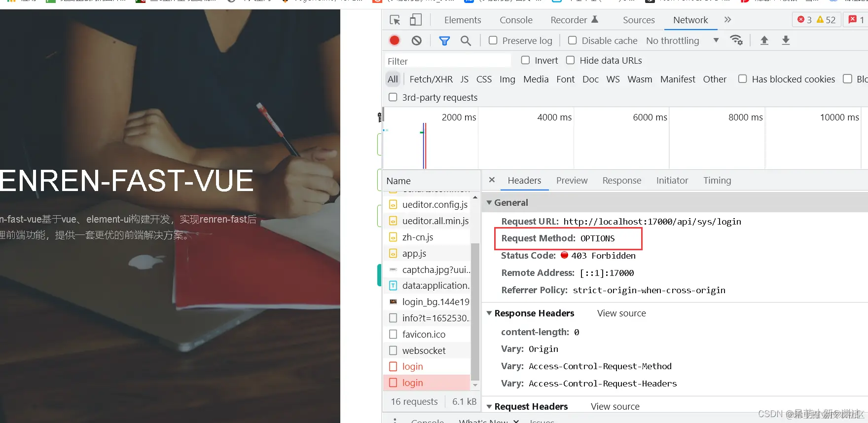Select the favicon.ico request

(x=427, y=334)
